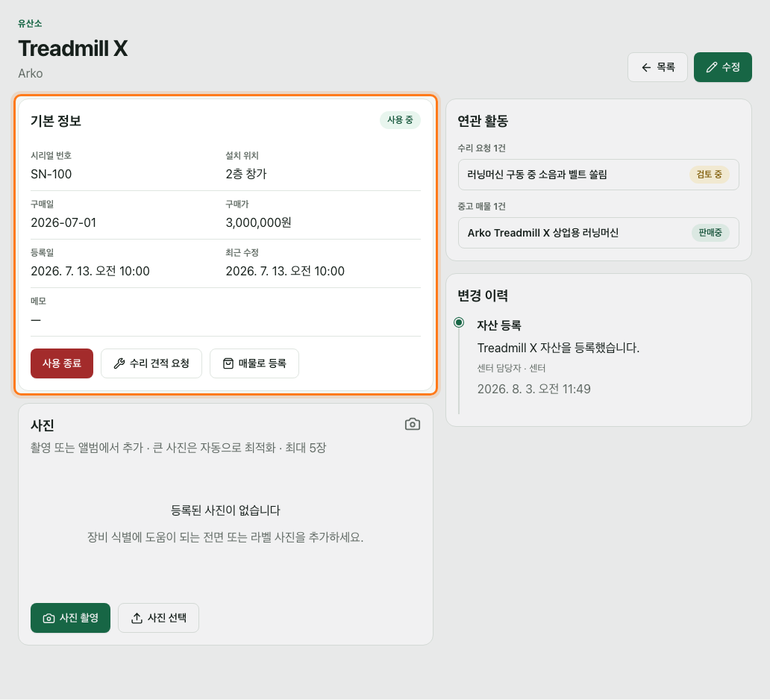This screenshot has height=700, width=770.
Task: Click the upload icon in 사진 선택 button
Action: click(137, 618)
